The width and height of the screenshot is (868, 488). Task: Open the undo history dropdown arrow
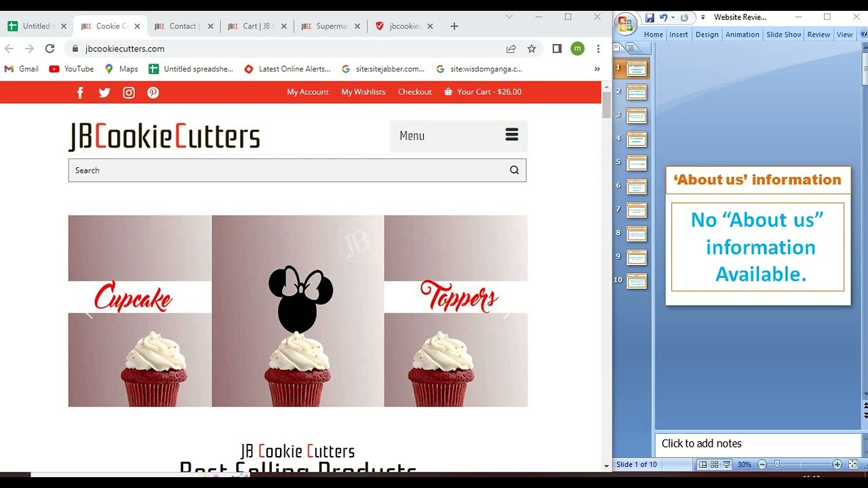[673, 18]
